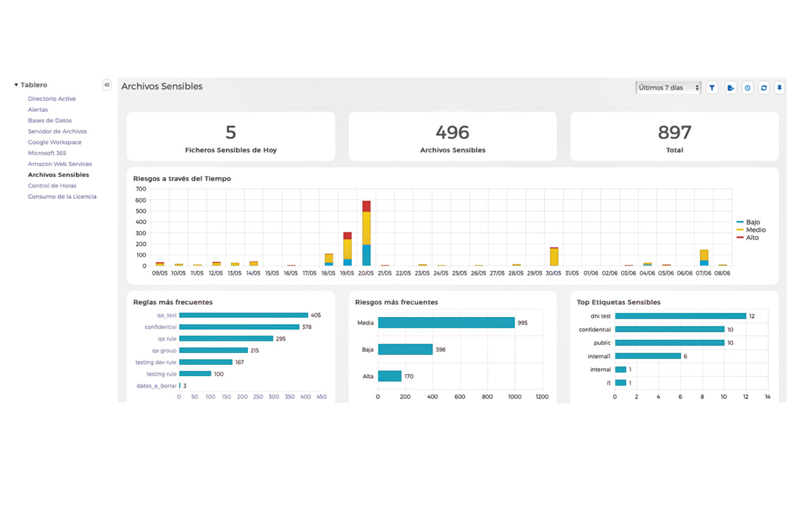Pin the dashboard using the pushpin icon

(779, 88)
